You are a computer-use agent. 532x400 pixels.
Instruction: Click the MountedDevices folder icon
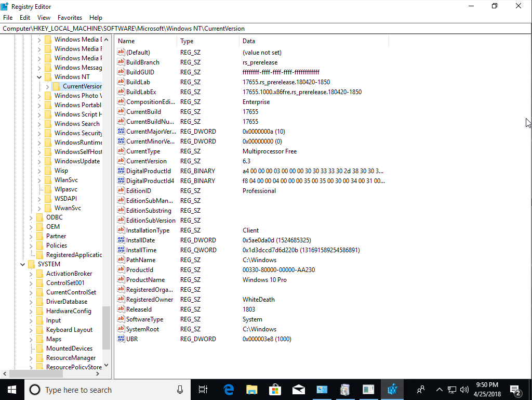(x=39, y=349)
